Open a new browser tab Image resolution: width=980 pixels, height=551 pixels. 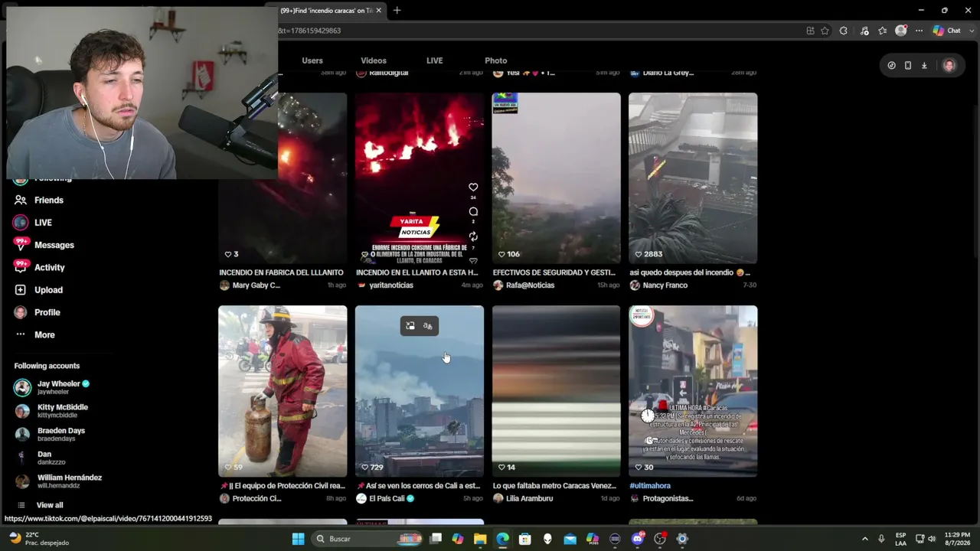pos(397,11)
